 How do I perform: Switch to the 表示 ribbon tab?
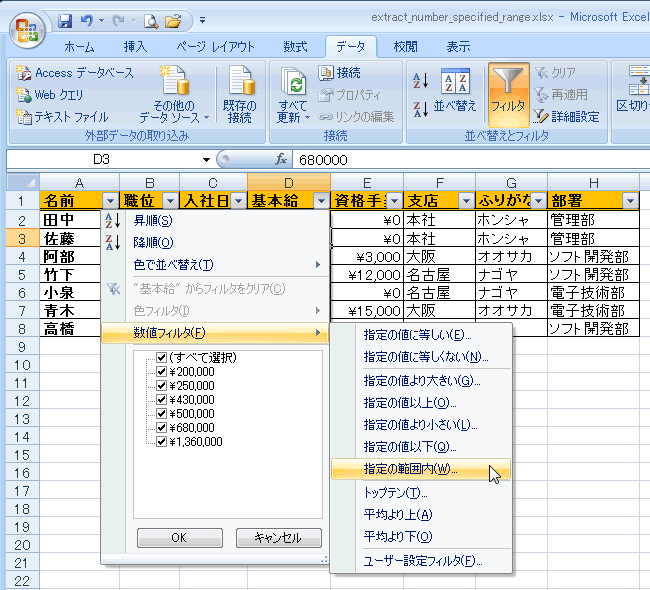point(458,47)
